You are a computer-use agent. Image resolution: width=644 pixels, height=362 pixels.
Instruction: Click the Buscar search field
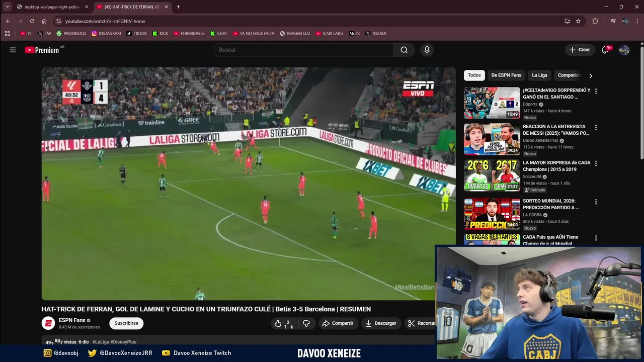tap(304, 50)
